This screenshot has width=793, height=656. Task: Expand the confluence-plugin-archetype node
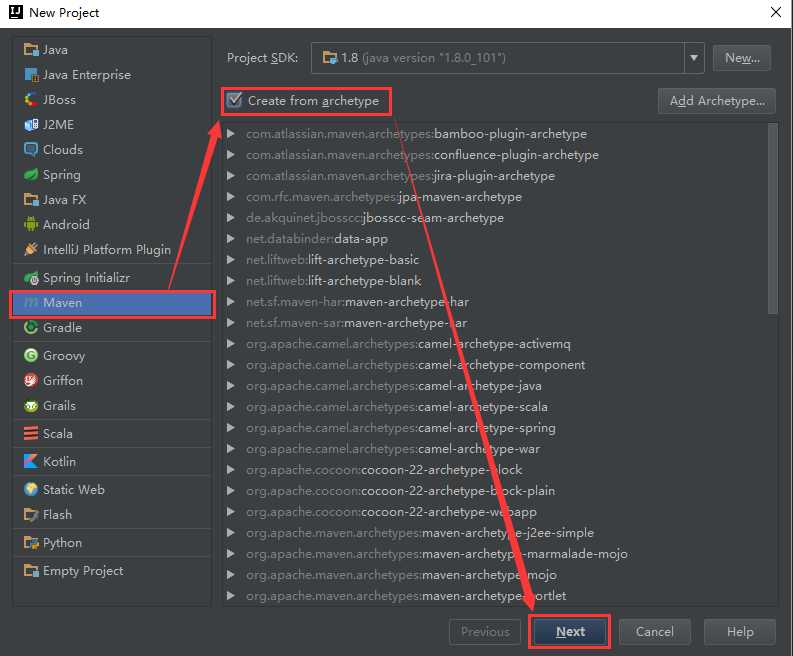coord(231,155)
